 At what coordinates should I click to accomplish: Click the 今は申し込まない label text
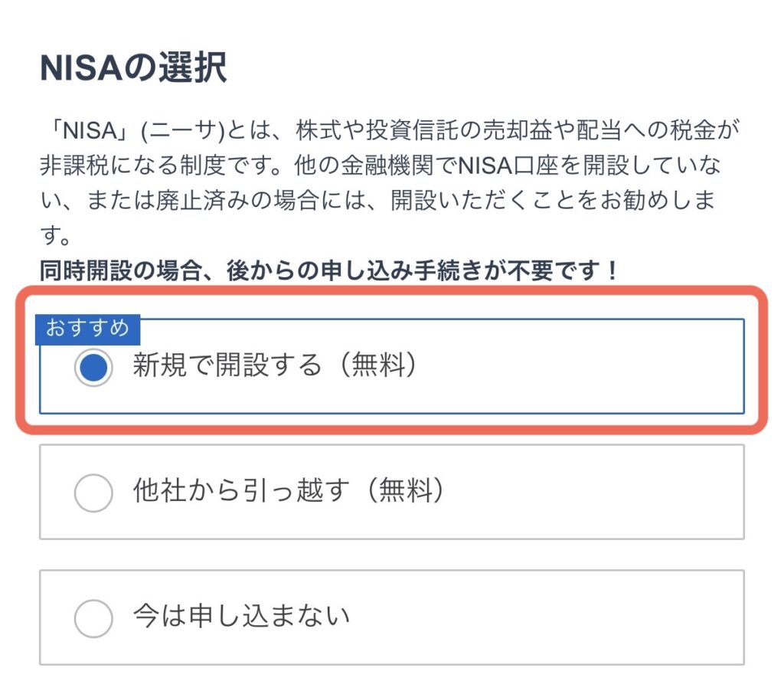point(241,615)
